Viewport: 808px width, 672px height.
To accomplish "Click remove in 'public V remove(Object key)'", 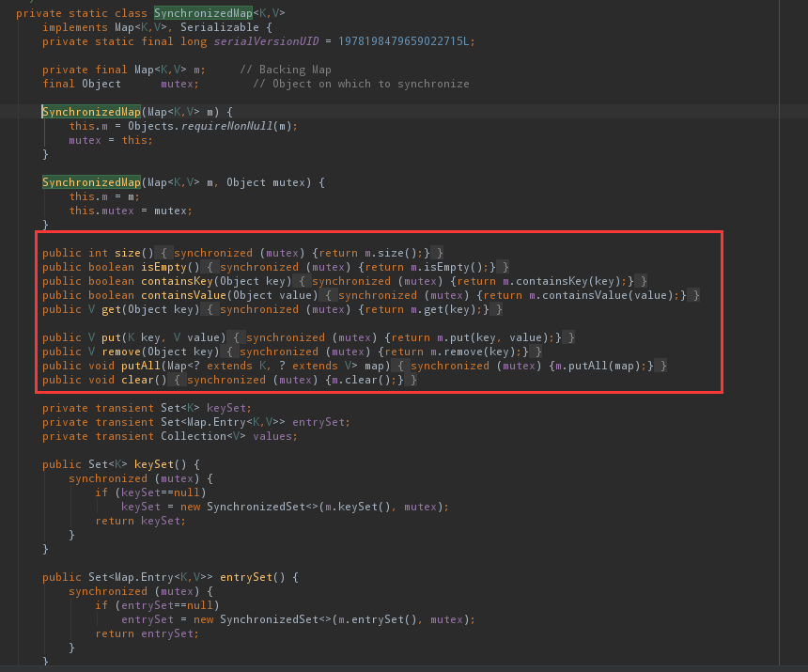I will click(121, 352).
